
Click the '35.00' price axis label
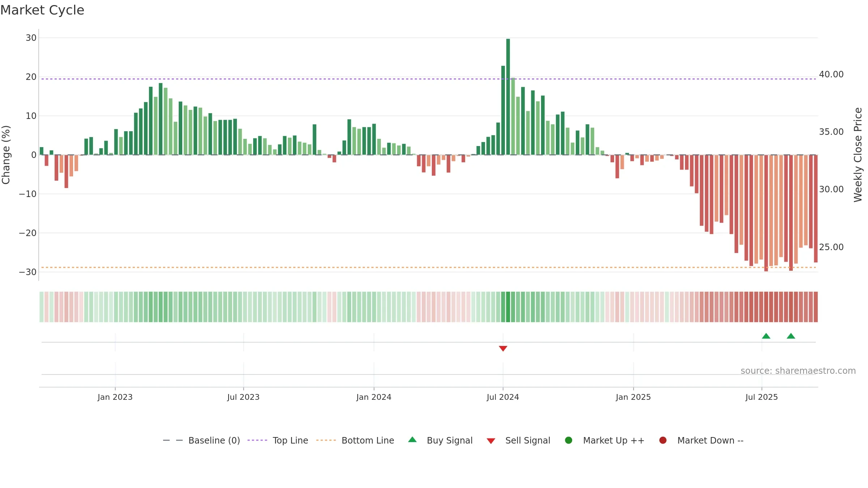[x=831, y=132]
